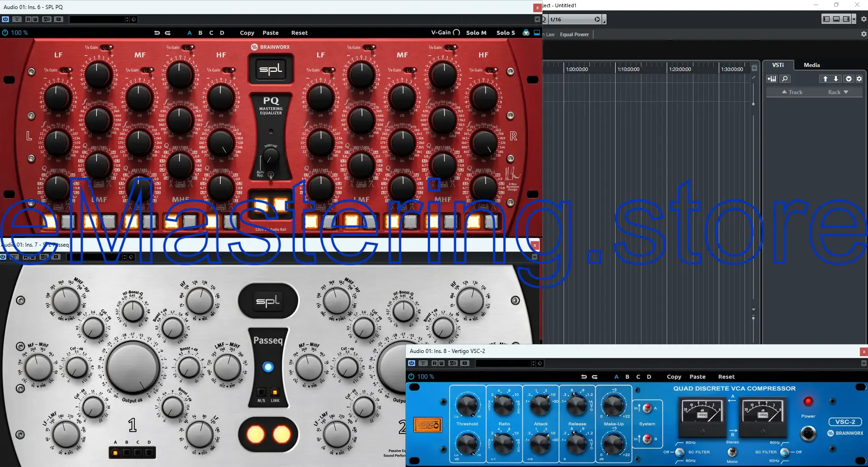The image size is (868, 467).
Task: Toggle the right HF 1/4 Gain switch
Action: click(x=491, y=70)
